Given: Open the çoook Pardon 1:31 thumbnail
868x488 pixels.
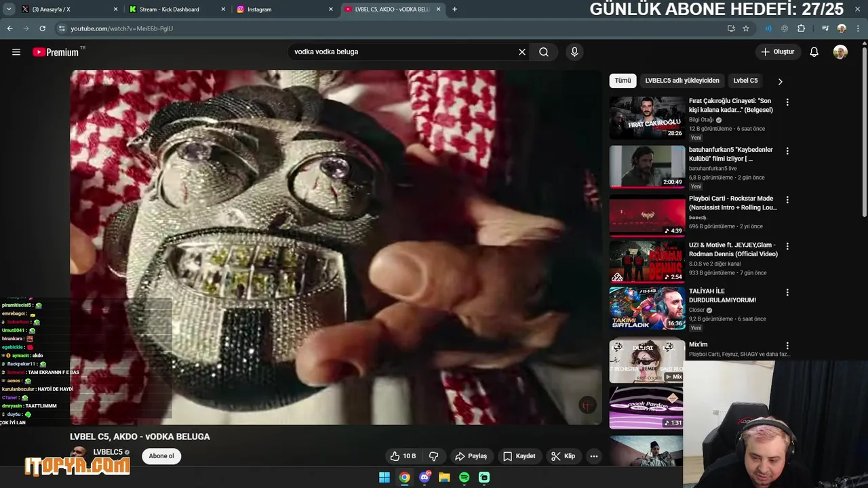Looking at the screenshot, I should click(647, 408).
